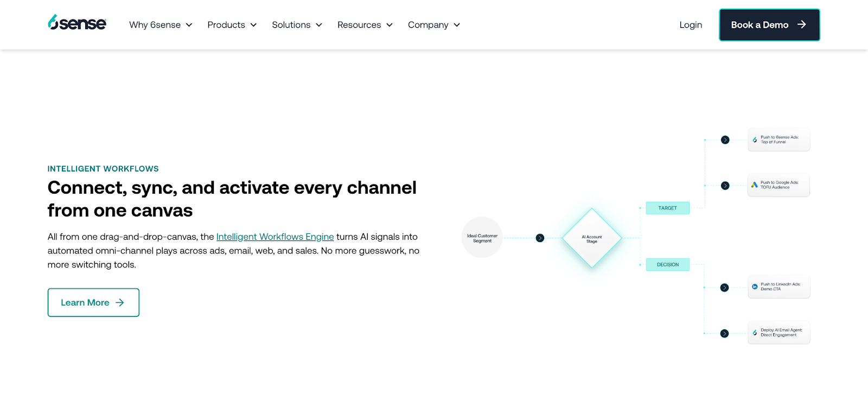The image size is (868, 401).
Task: Open the Intelligent Workflows Engine link
Action: [x=275, y=237]
